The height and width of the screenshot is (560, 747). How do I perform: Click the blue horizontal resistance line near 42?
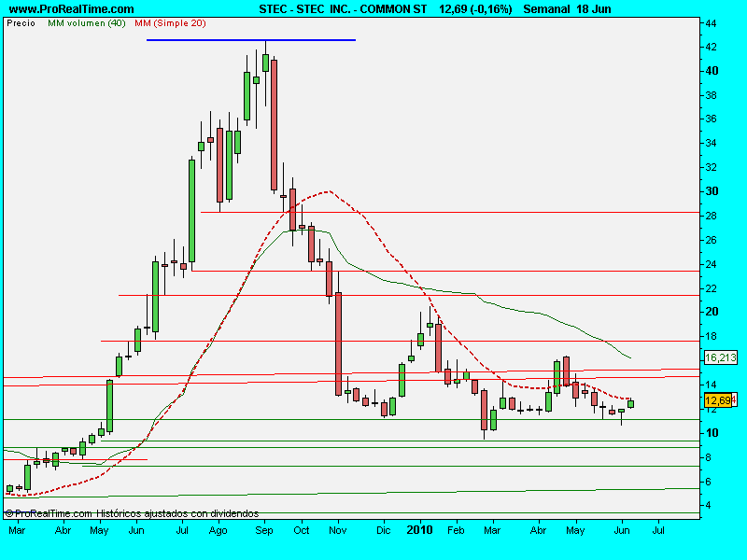pyautogui.click(x=251, y=40)
